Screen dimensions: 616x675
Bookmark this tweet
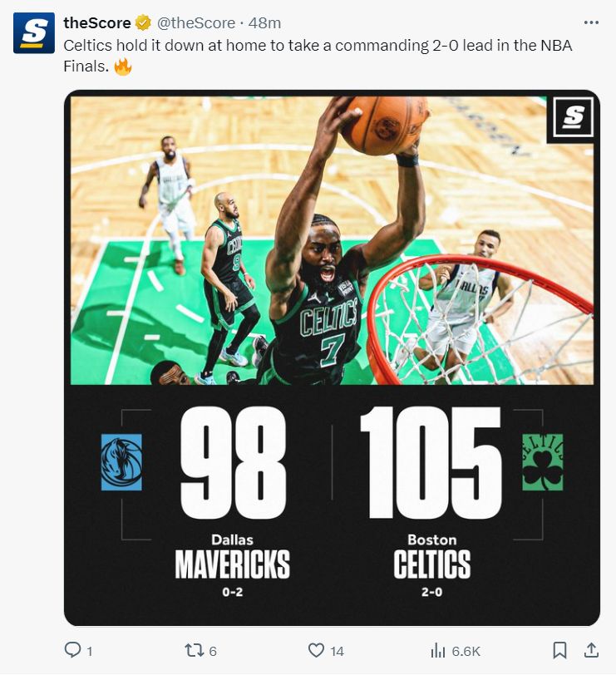[559, 650]
